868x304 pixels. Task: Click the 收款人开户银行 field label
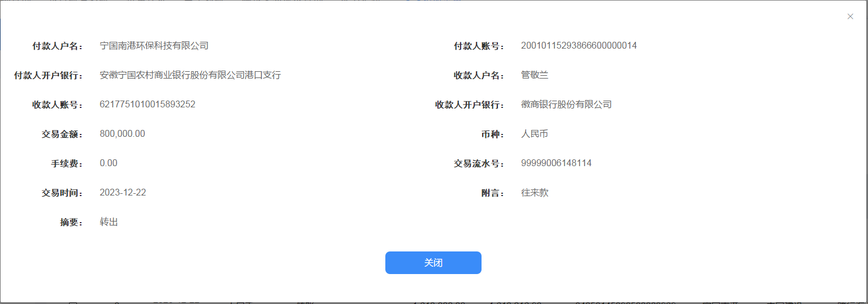pos(470,105)
